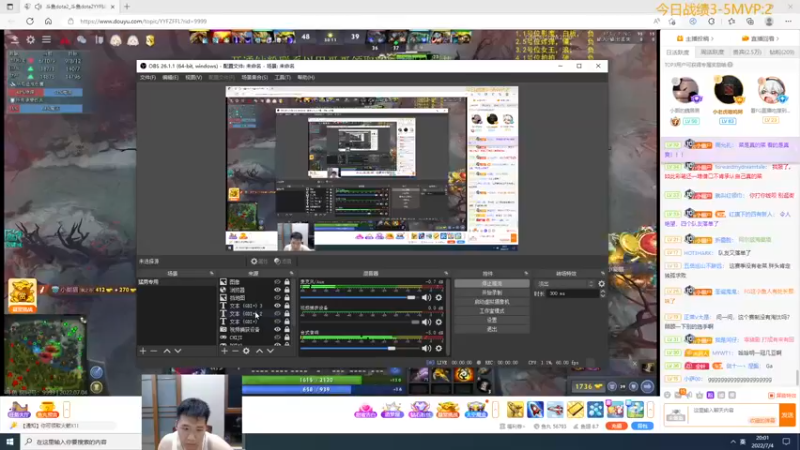Image resolution: width=800 pixels, height=450 pixels.
Task: Toggle lock on 视频捕获设备 source
Action: click(x=287, y=330)
